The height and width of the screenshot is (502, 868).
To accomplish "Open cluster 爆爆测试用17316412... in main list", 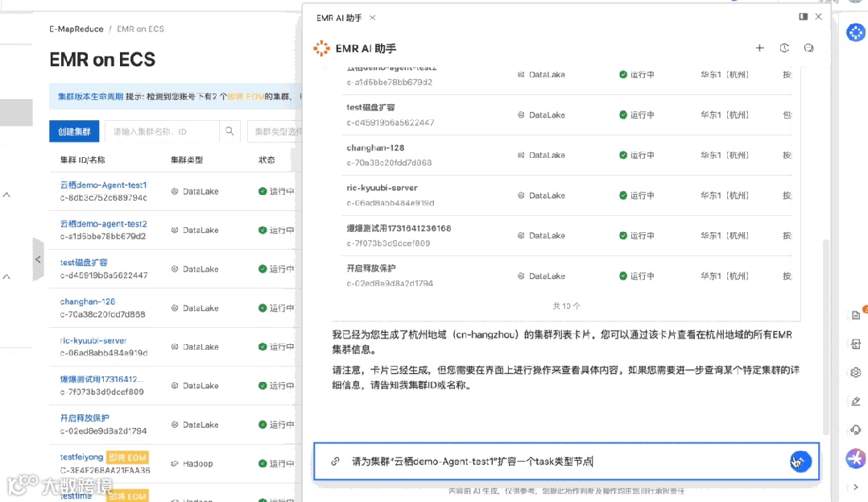I will [x=101, y=379].
